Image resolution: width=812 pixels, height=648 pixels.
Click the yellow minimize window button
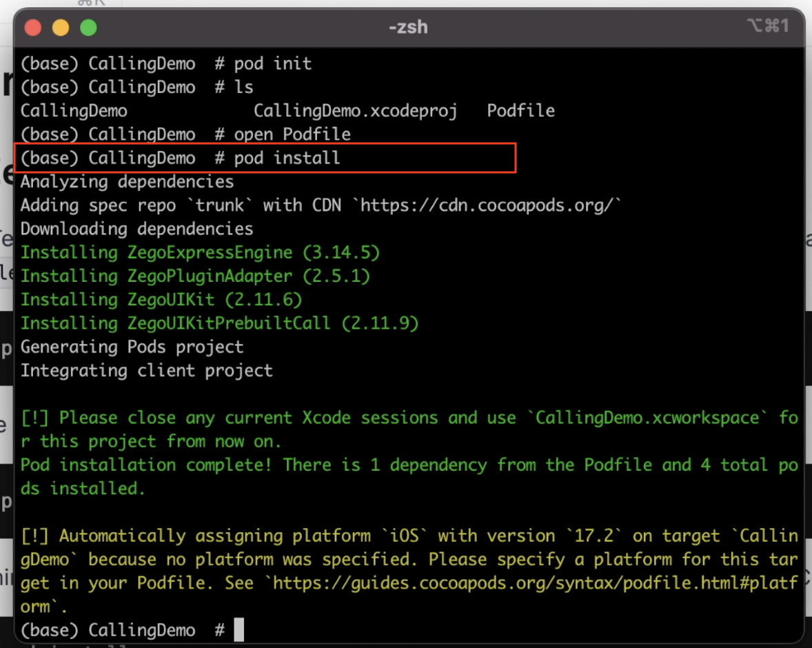coord(61,28)
